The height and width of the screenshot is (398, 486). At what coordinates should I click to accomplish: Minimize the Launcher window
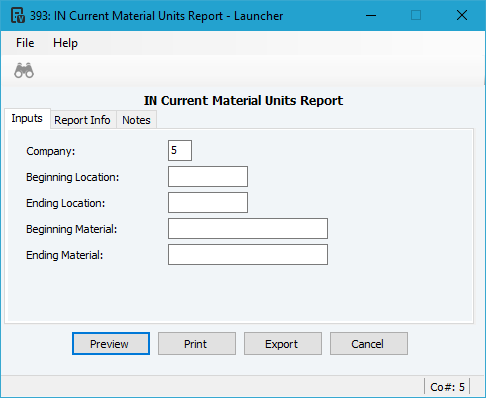tap(371, 15)
